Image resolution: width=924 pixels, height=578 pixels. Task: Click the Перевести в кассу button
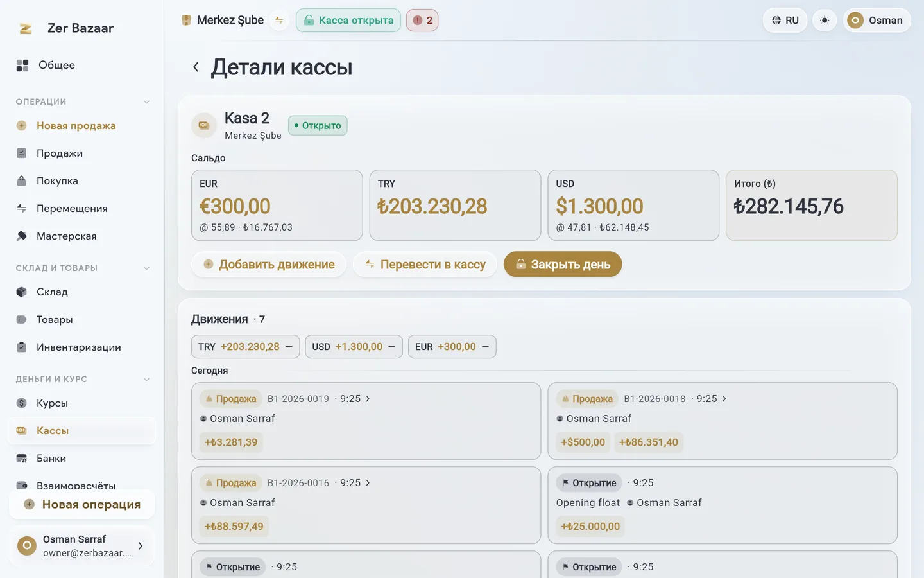[425, 265]
